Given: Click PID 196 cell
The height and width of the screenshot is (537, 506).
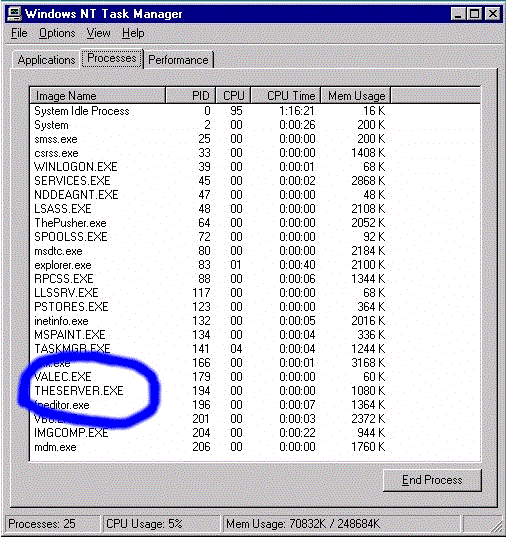Looking at the screenshot, I should pos(201,405).
